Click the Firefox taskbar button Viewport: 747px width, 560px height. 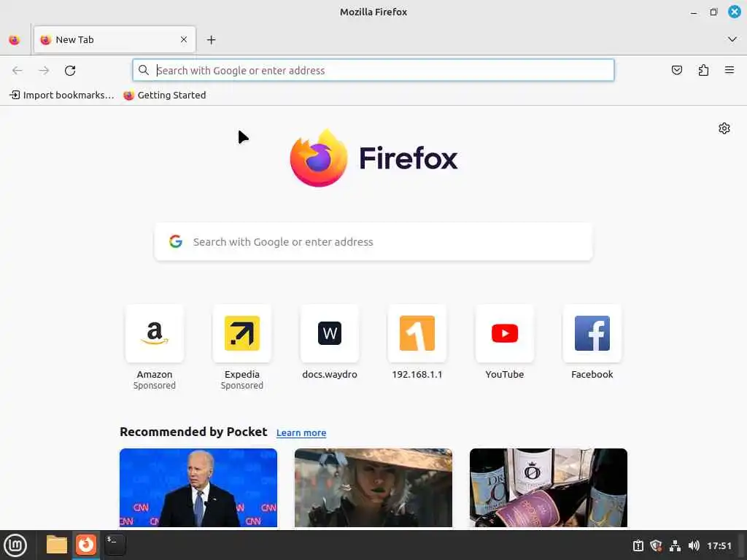[x=86, y=545]
